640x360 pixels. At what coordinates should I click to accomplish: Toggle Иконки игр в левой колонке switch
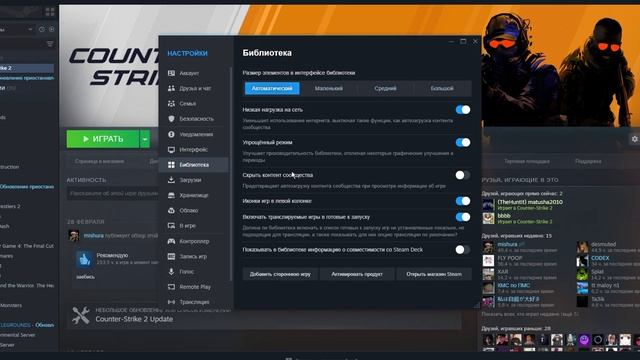click(x=462, y=201)
